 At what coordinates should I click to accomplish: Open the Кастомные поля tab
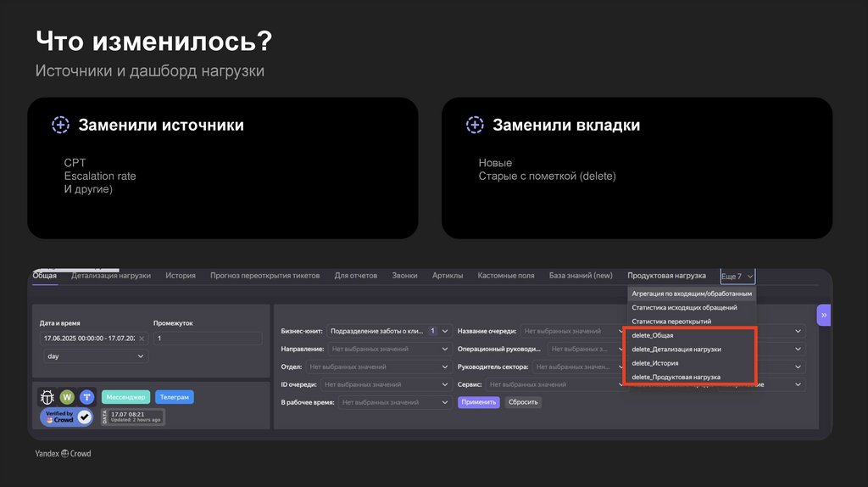(x=506, y=276)
